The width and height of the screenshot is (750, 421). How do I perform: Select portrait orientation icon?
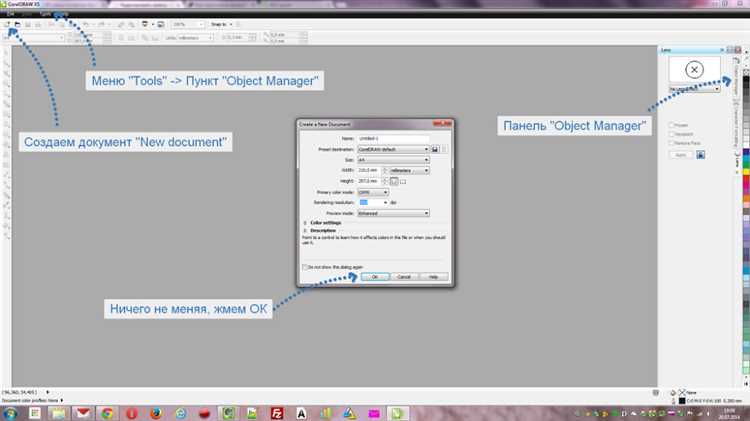pos(394,181)
